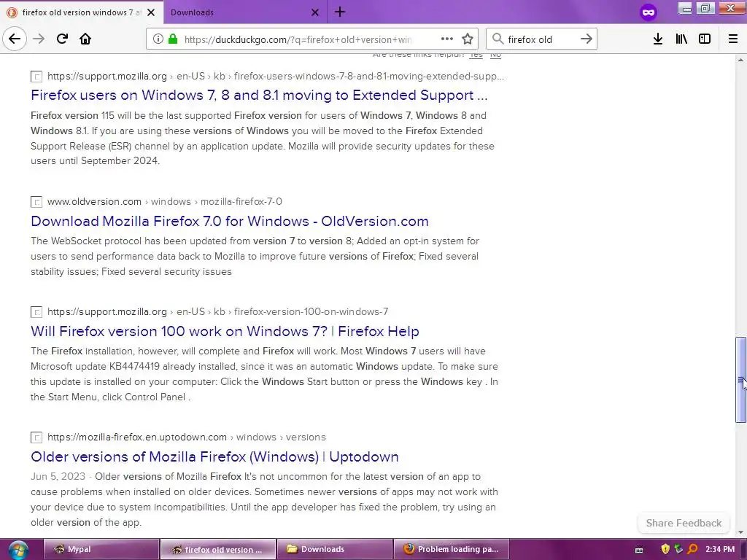Click favicon beside uptodown.com result

pyautogui.click(x=36, y=437)
